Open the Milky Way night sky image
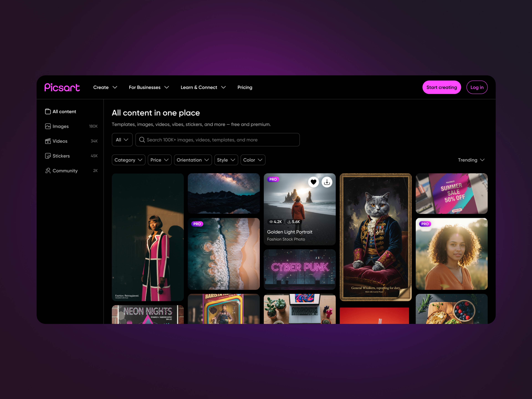This screenshot has width=532, height=399. [x=224, y=194]
